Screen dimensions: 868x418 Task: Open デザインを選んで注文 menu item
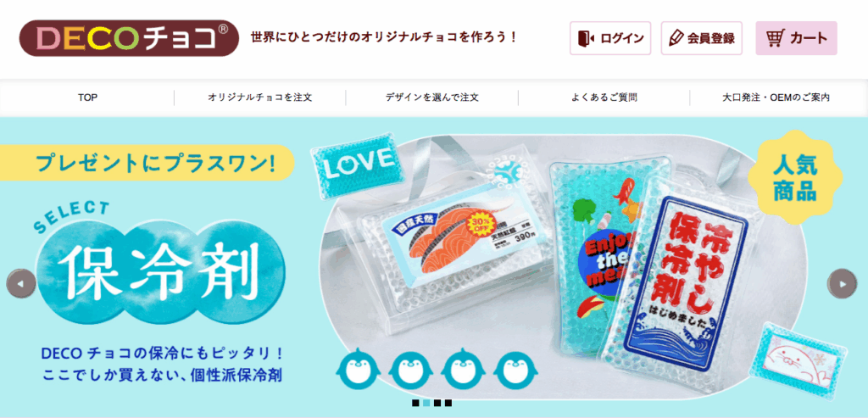[432, 98]
